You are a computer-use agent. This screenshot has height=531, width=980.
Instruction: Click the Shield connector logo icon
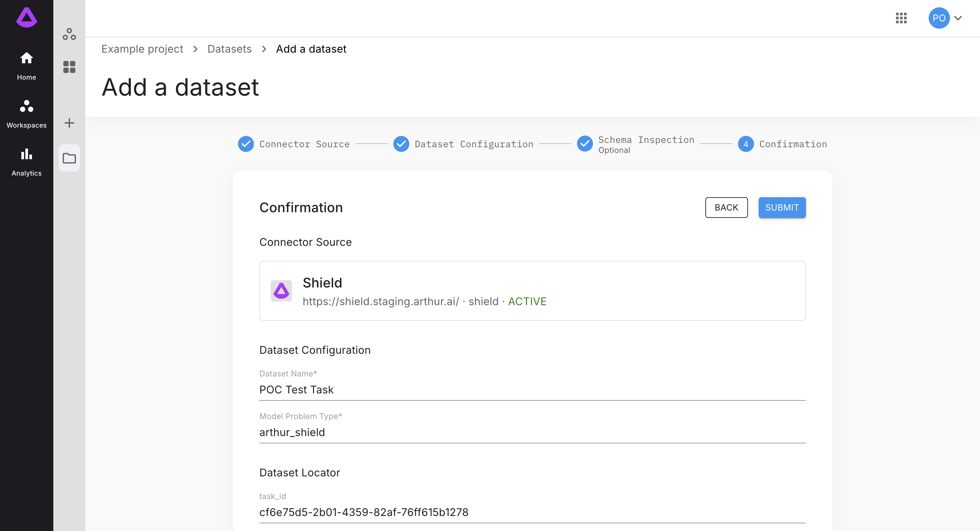(281, 291)
